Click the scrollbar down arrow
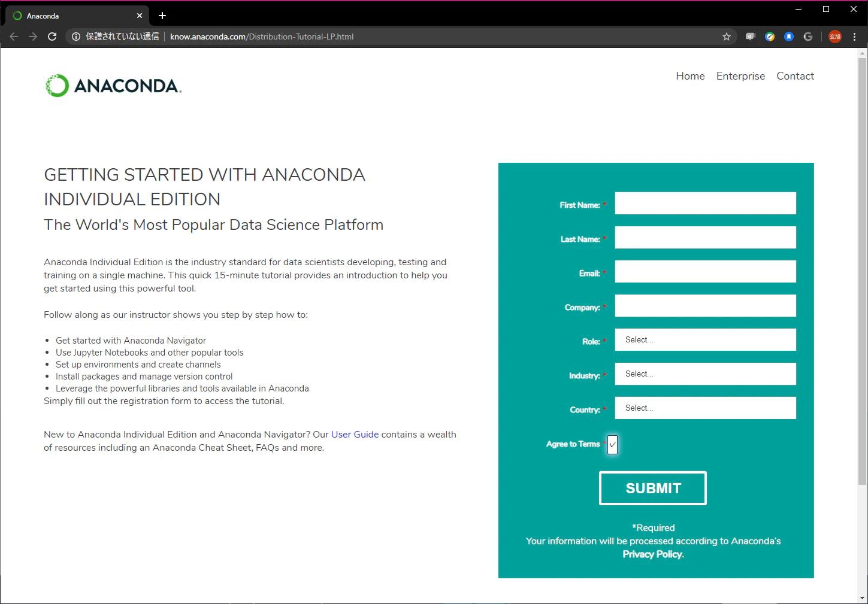 [x=863, y=598]
